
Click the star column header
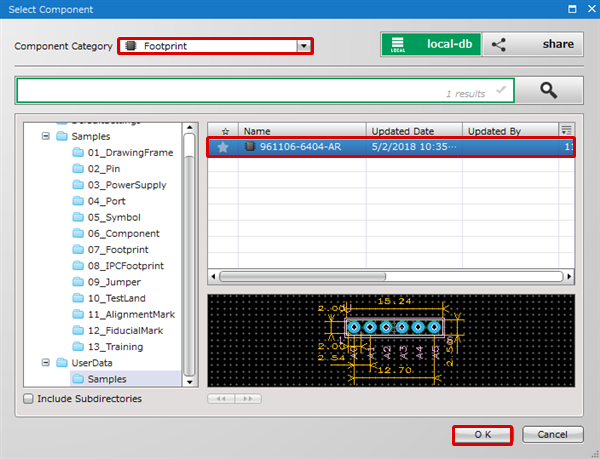coord(224,130)
